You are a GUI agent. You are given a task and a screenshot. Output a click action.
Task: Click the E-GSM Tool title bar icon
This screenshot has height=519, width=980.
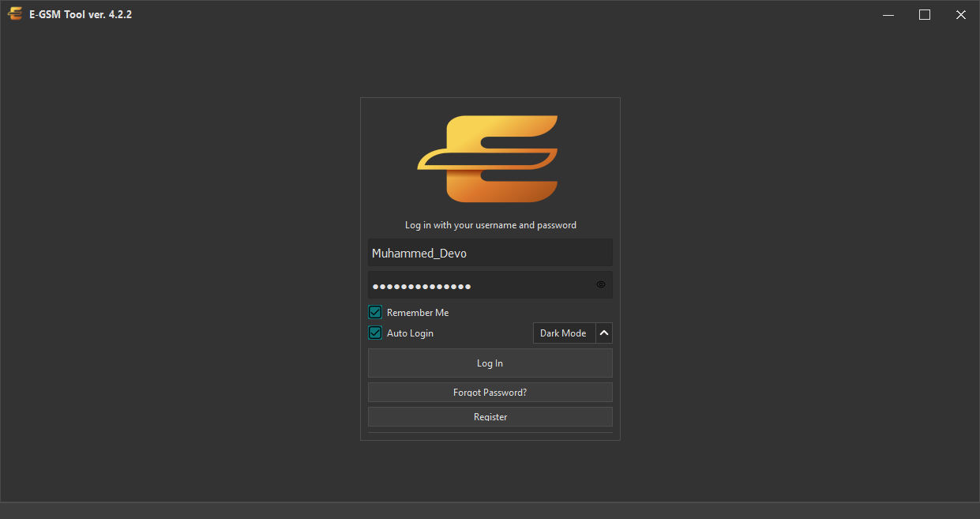click(15, 14)
